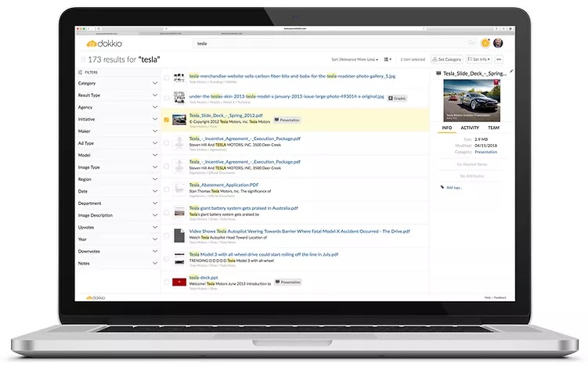The height and width of the screenshot is (367, 588).
Task: Open the yellow notifications badge
Action: click(x=485, y=43)
